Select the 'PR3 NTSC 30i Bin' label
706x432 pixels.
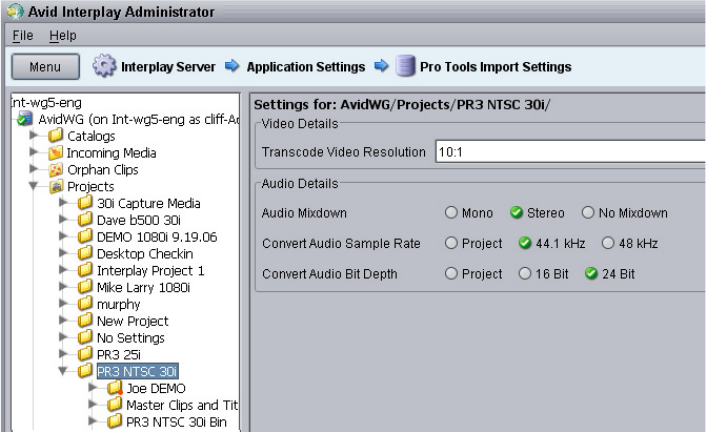click(x=176, y=422)
